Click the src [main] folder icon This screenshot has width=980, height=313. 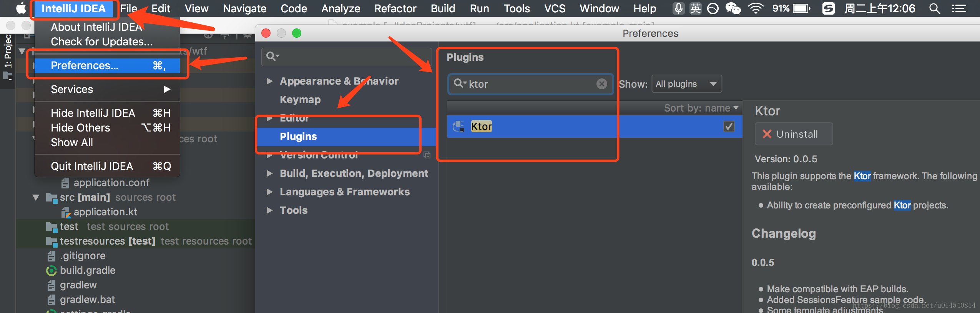click(51, 198)
